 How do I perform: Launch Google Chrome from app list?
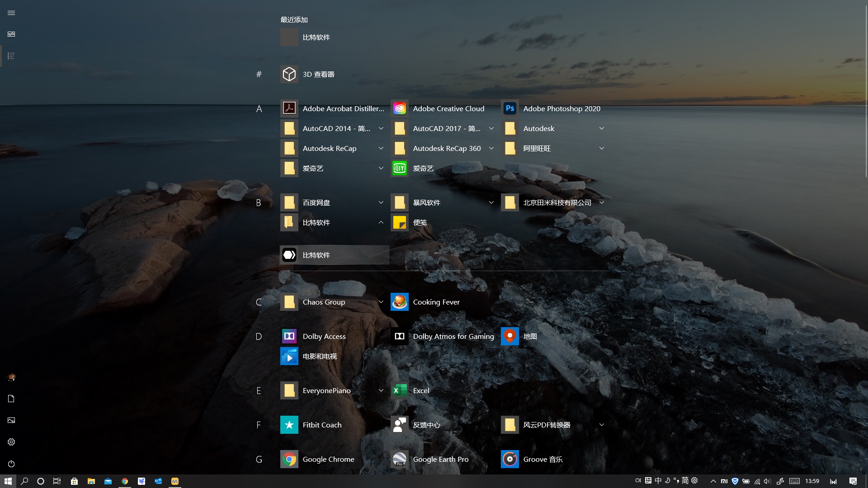289,459
